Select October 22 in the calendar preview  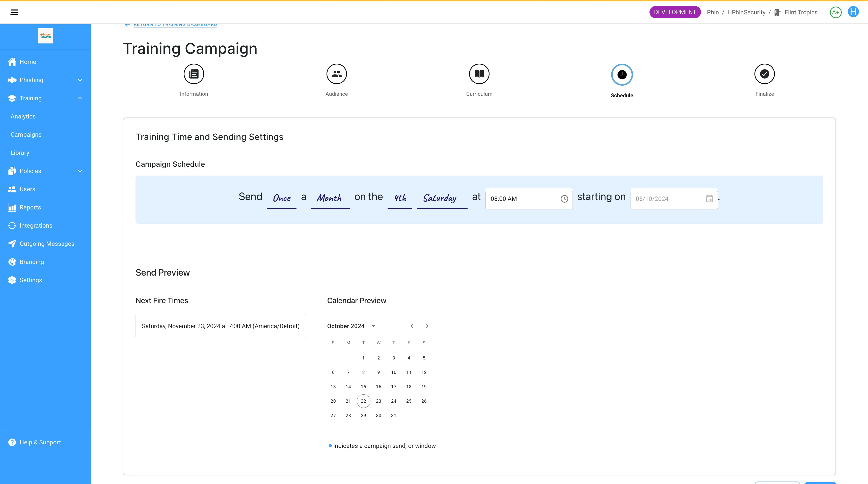363,401
